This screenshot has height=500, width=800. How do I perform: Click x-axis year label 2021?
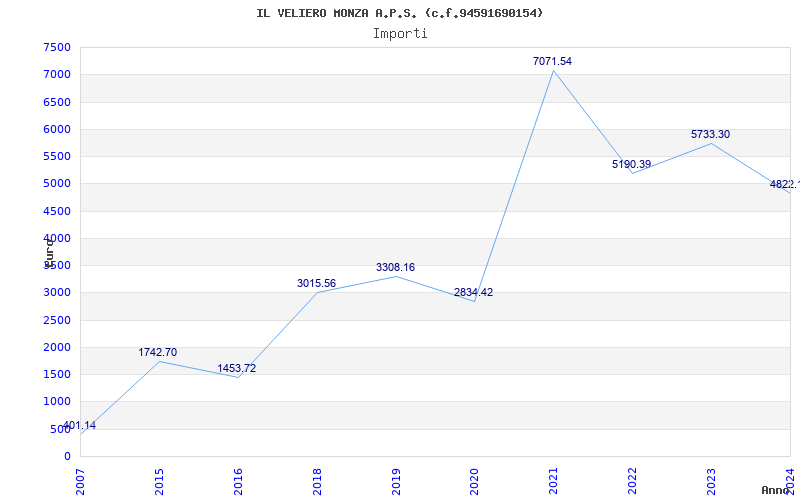click(553, 482)
